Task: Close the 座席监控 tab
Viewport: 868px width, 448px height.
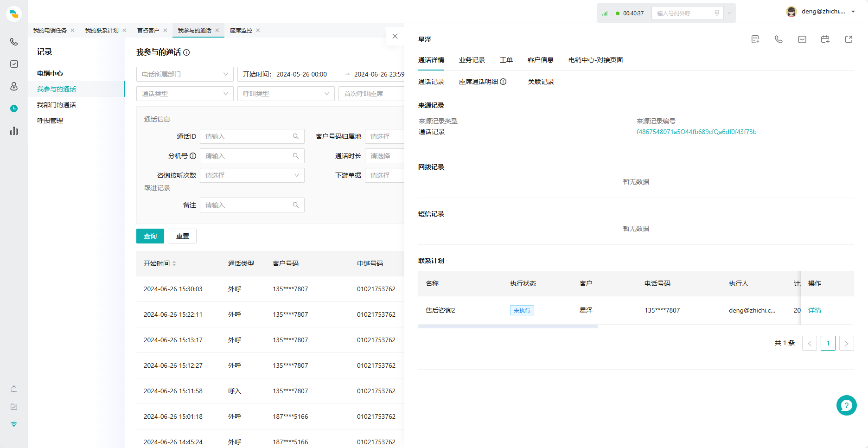Action: [x=258, y=31]
